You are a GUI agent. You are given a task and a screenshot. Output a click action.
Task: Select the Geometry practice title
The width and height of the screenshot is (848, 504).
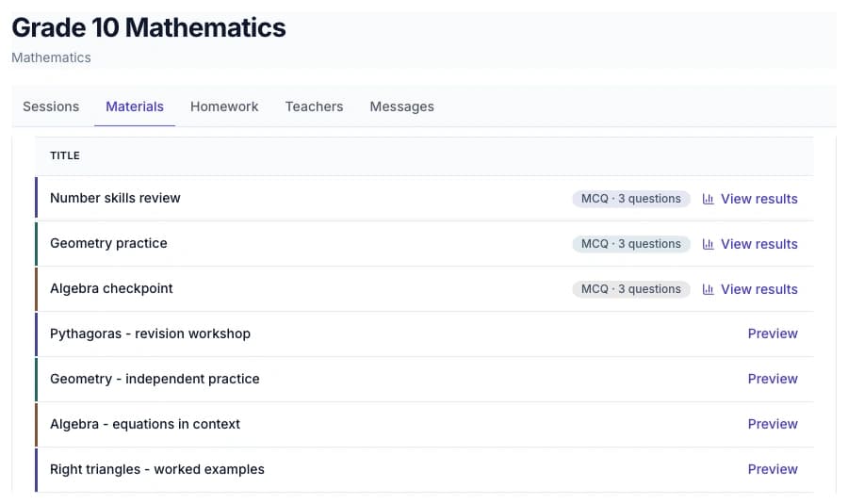(x=108, y=243)
